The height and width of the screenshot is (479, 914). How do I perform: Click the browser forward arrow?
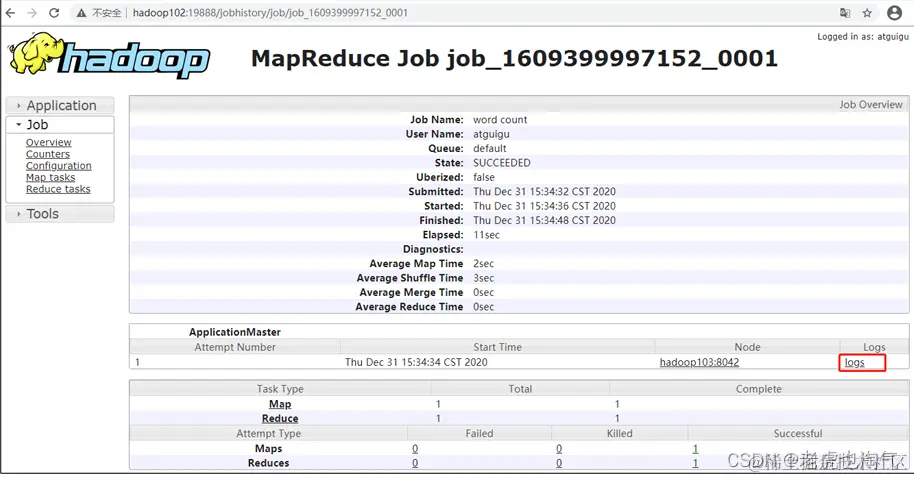(x=32, y=13)
